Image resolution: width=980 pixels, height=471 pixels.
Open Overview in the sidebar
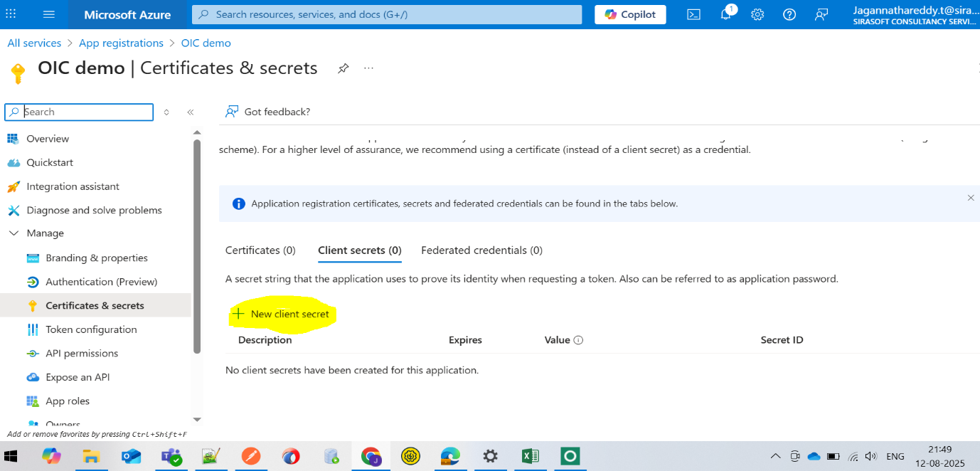click(x=48, y=139)
